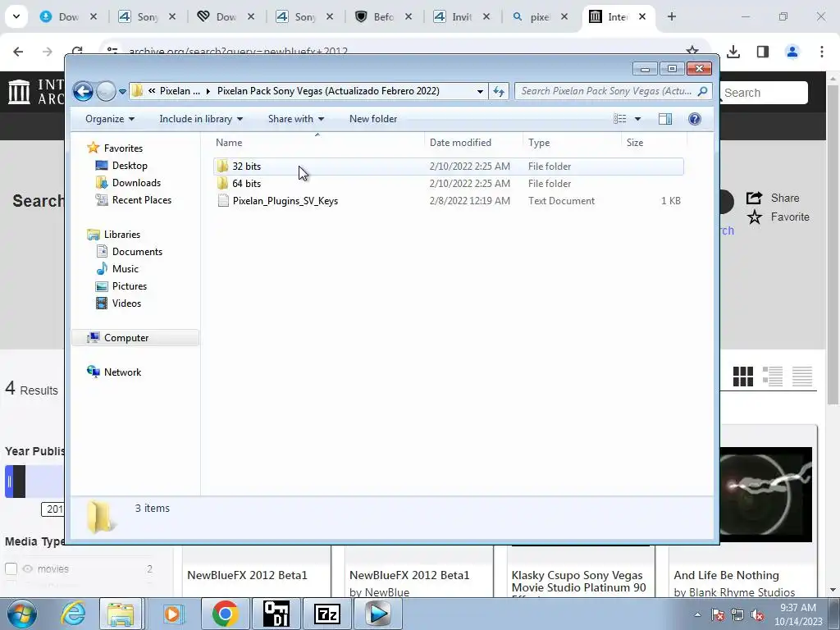Click the year published slider handle

[x=9, y=482]
